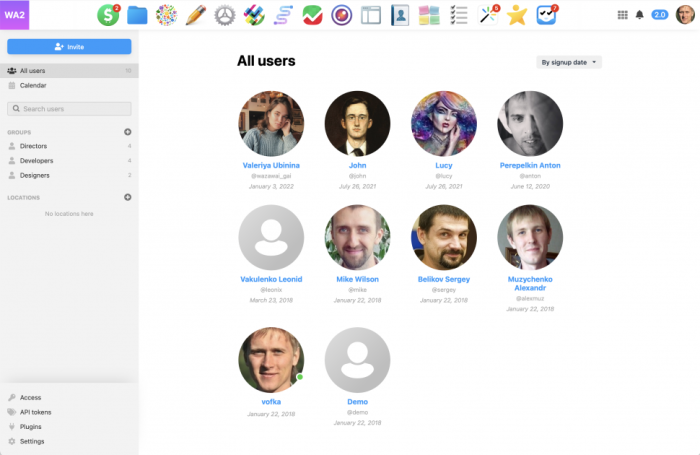Add a new location with plus icon
The image size is (700, 455).
point(127,197)
